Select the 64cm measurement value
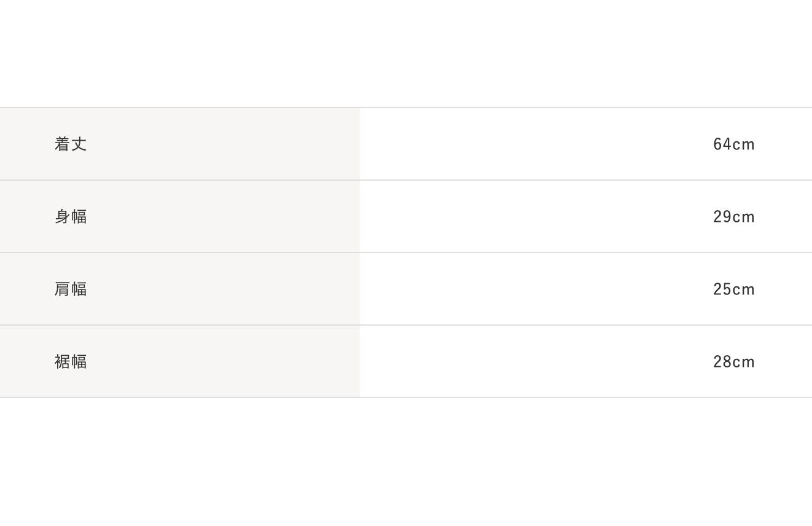The height and width of the screenshot is (526, 812). tap(733, 144)
